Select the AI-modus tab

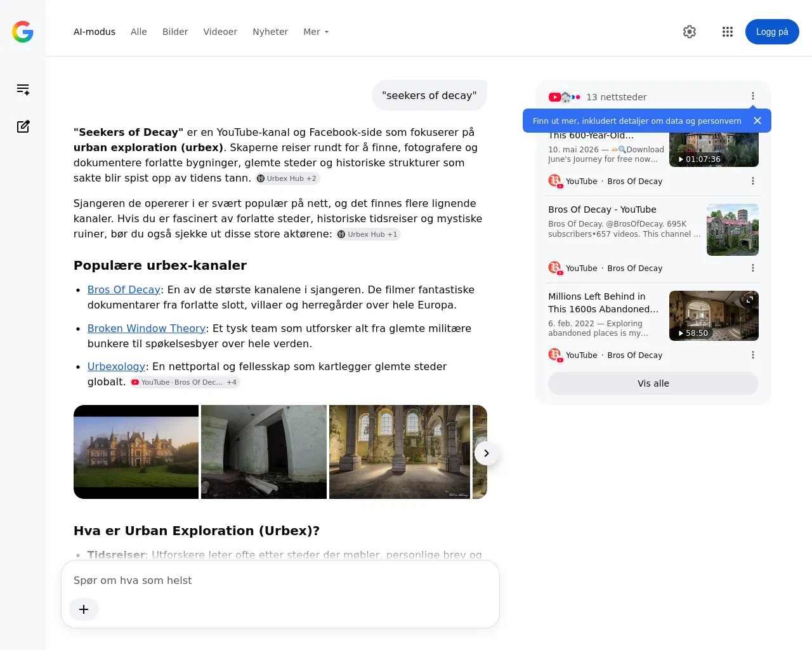click(x=95, y=32)
